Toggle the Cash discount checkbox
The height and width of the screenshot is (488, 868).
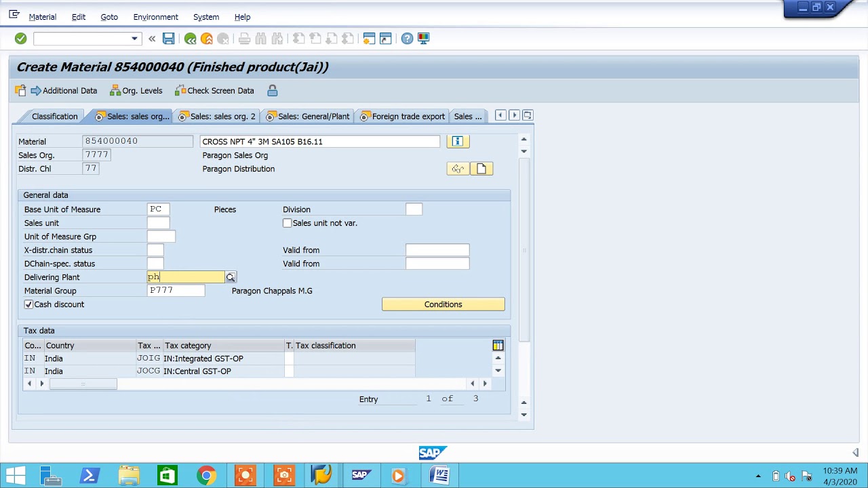click(28, 304)
